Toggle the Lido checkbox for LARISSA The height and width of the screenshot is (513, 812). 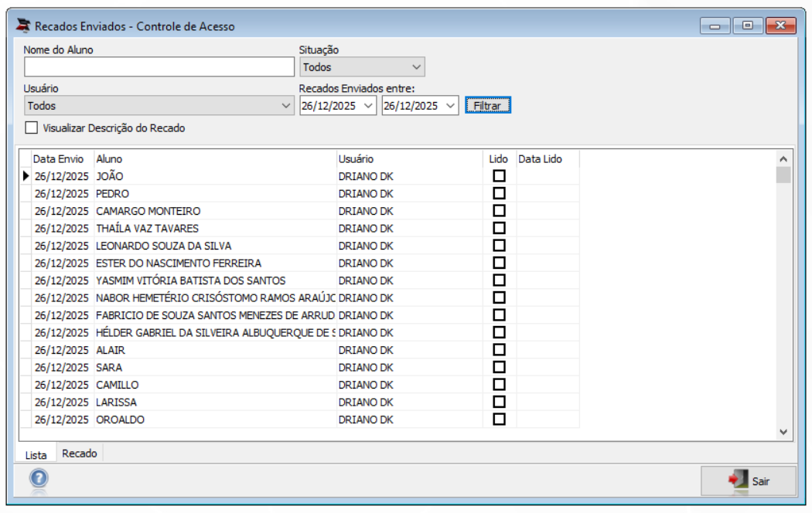pyautogui.click(x=500, y=402)
